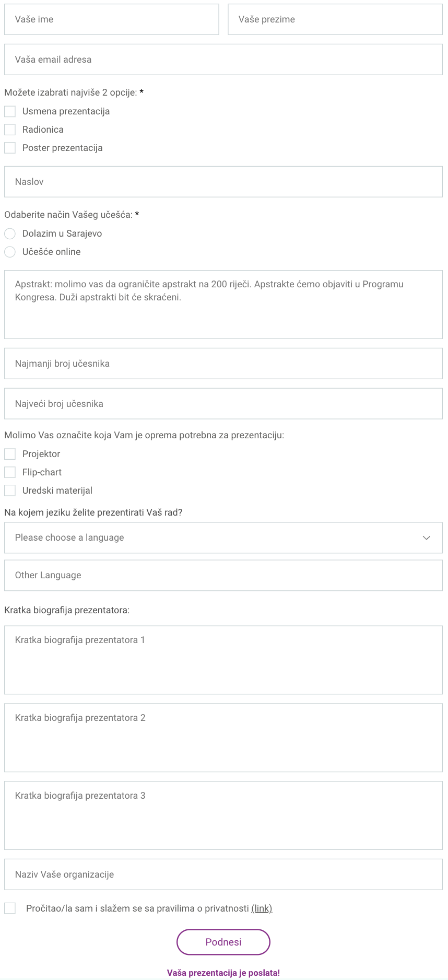Select the Vaša email adresa input
This screenshot has width=448, height=980.
tap(223, 60)
